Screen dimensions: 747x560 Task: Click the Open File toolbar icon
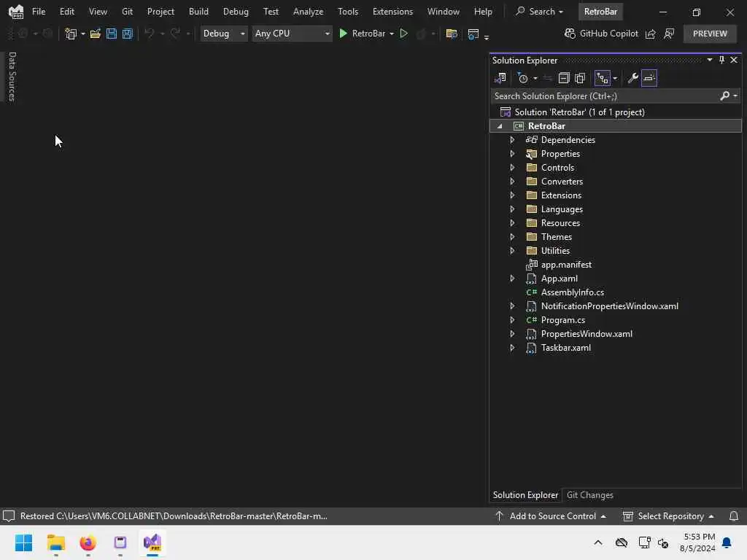pos(96,34)
